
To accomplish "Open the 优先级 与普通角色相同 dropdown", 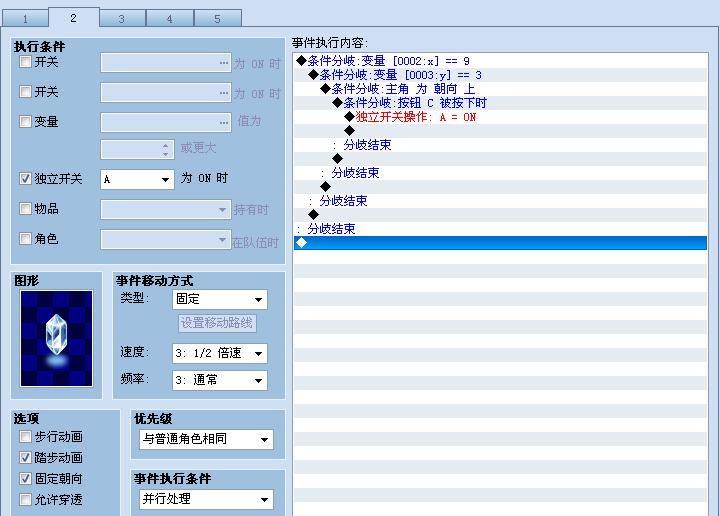I will tap(206, 439).
